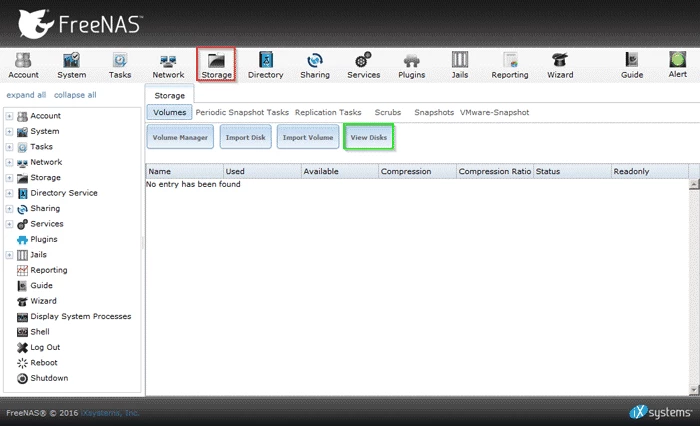This screenshot has width=700, height=426.
Task: Sort by the Available column header
Action: click(340, 171)
